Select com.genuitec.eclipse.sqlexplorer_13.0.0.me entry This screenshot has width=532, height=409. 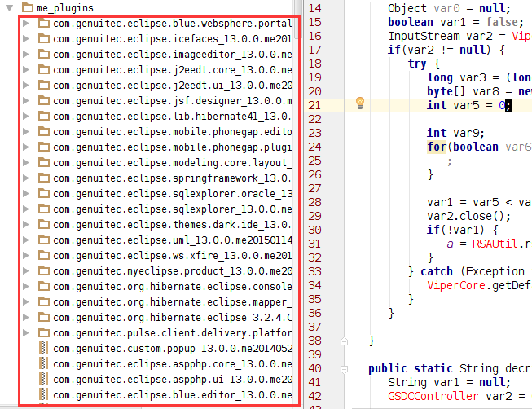(173, 209)
